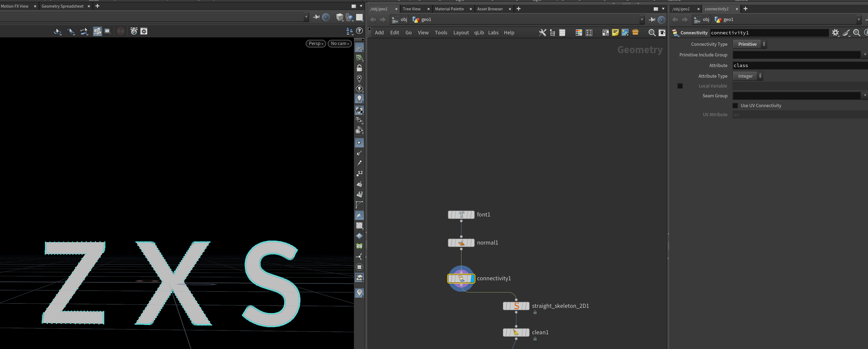Toggle the Local Variable checkbox
Screen dimensions: 868x349
coord(680,86)
